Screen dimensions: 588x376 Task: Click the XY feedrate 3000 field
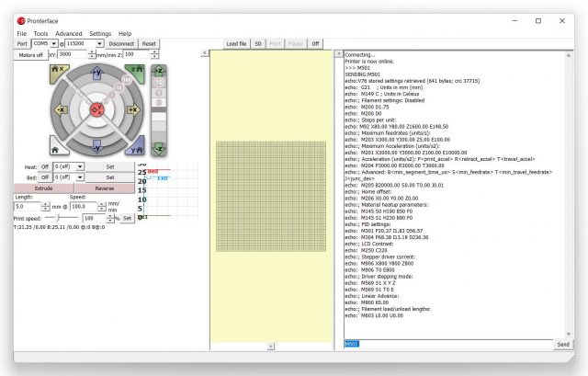[73, 54]
